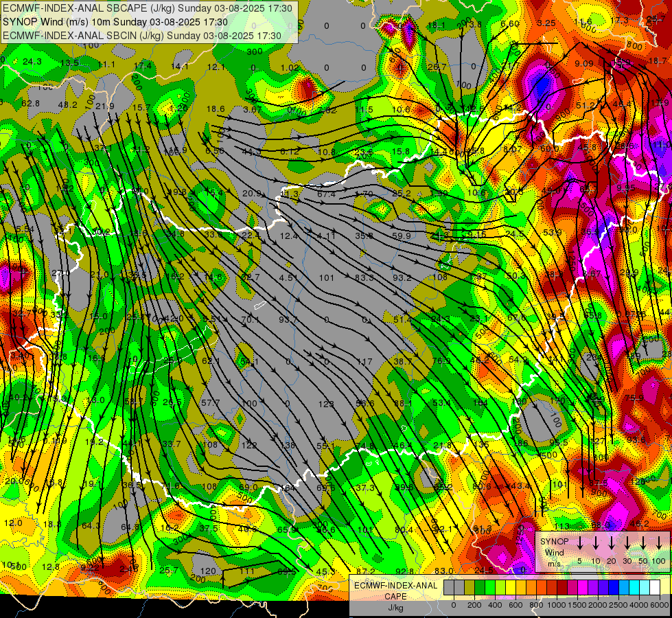Click the 1.02 value on the map
This screenshot has width=672, height=618.
pos(290,67)
